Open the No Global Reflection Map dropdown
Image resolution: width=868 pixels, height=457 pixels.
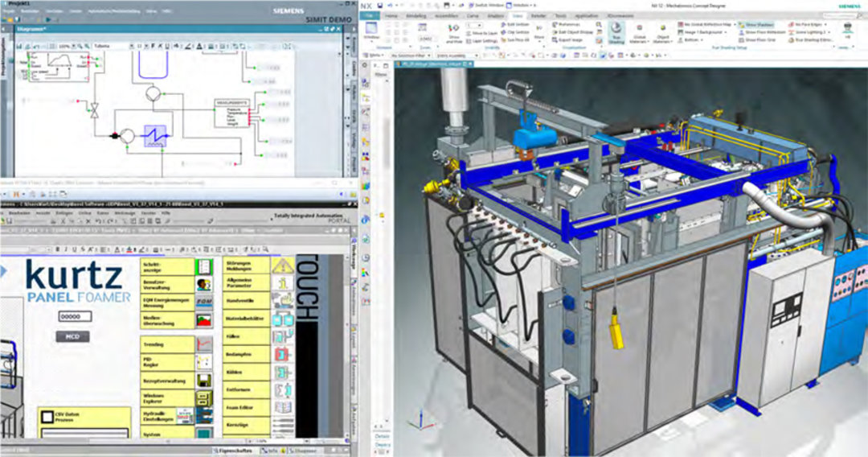coord(708,25)
